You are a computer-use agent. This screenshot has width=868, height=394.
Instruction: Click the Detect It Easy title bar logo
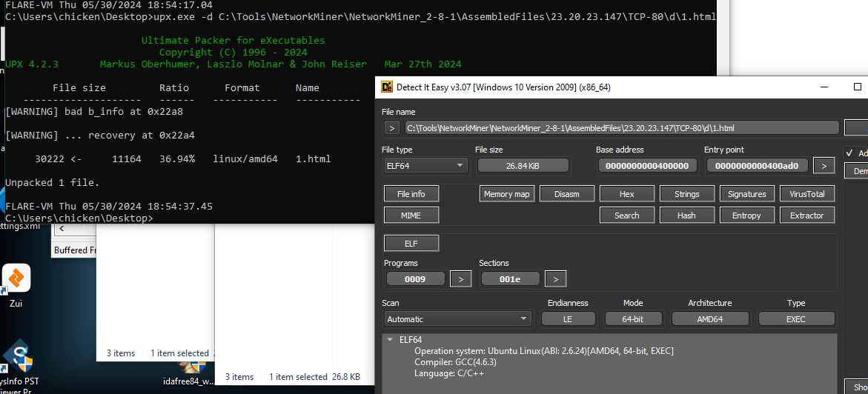tap(386, 87)
